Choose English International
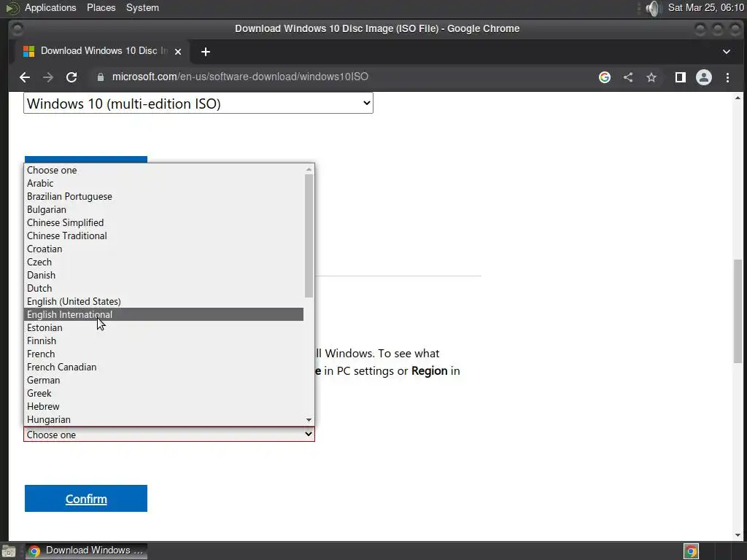Image resolution: width=747 pixels, height=560 pixels. coord(163,314)
